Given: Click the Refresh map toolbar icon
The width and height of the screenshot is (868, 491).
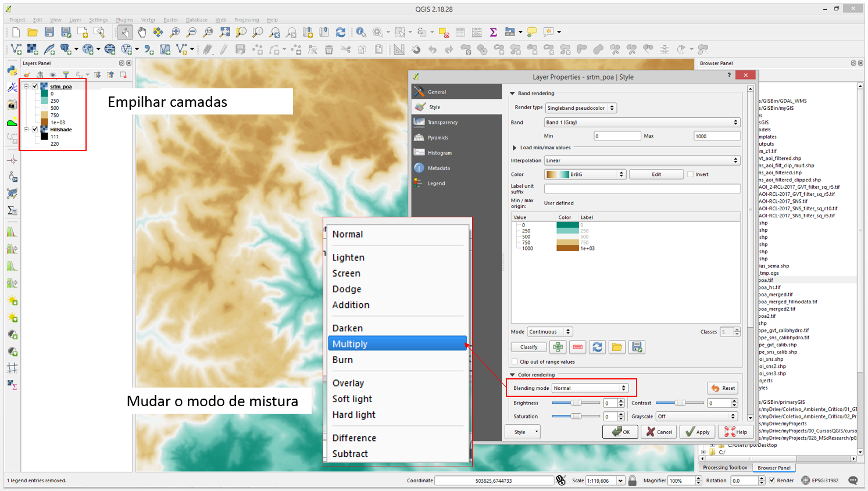Looking at the screenshot, I should [x=341, y=32].
